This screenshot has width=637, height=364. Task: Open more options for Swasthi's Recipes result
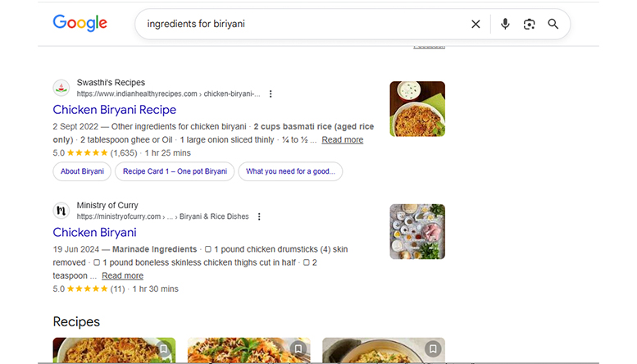click(271, 93)
